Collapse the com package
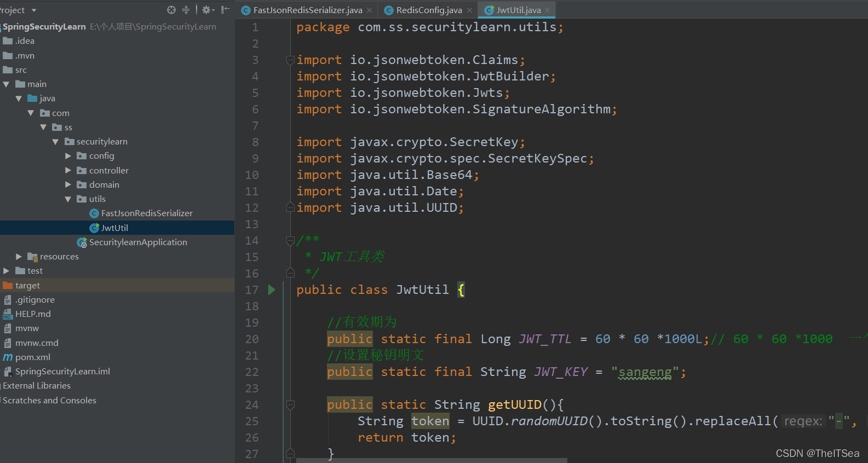Screen dimensions: 868x463 tap(31, 113)
